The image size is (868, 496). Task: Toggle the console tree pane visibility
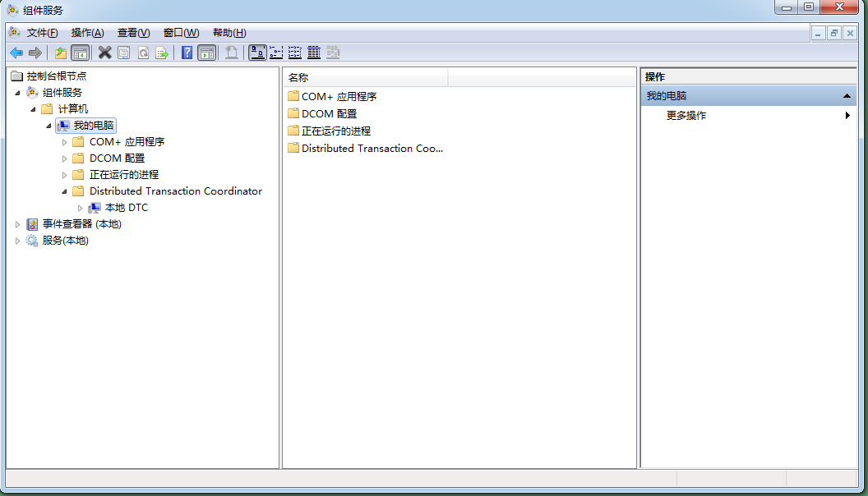tap(79, 53)
